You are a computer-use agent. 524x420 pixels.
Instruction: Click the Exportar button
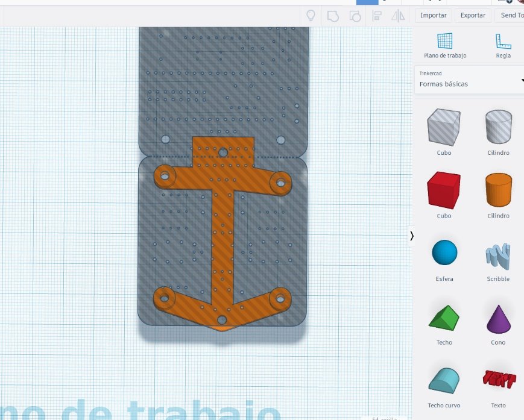[473, 15]
